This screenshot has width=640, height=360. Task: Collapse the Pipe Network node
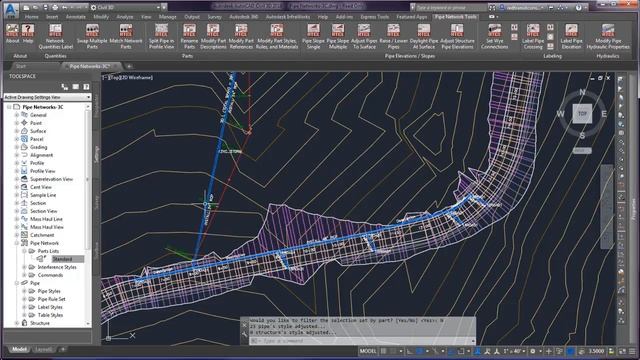point(17,243)
